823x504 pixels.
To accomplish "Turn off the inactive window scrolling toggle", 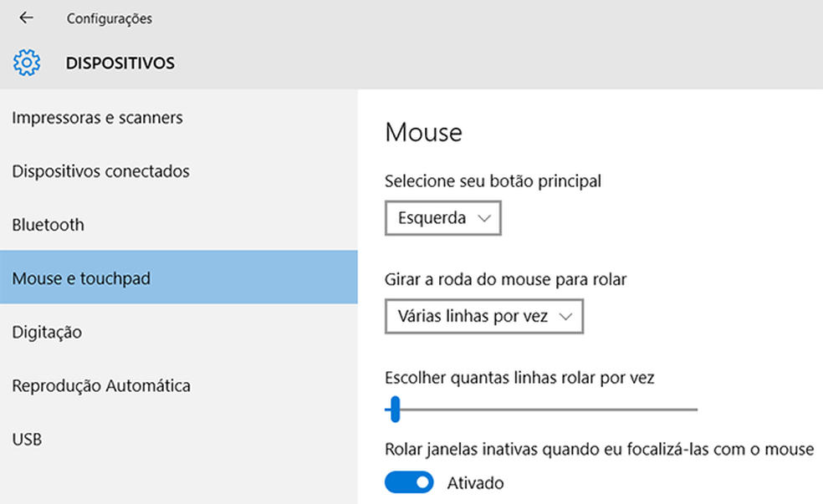I will (409, 482).
